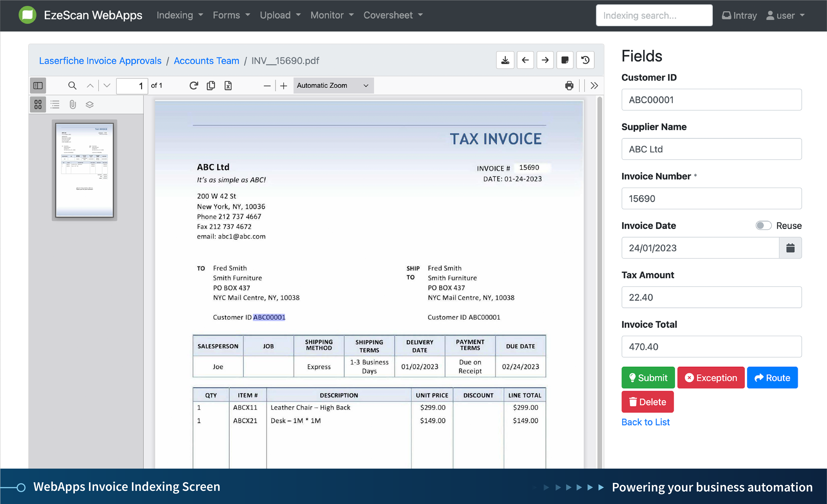Click the copy pages icon

[x=211, y=86]
